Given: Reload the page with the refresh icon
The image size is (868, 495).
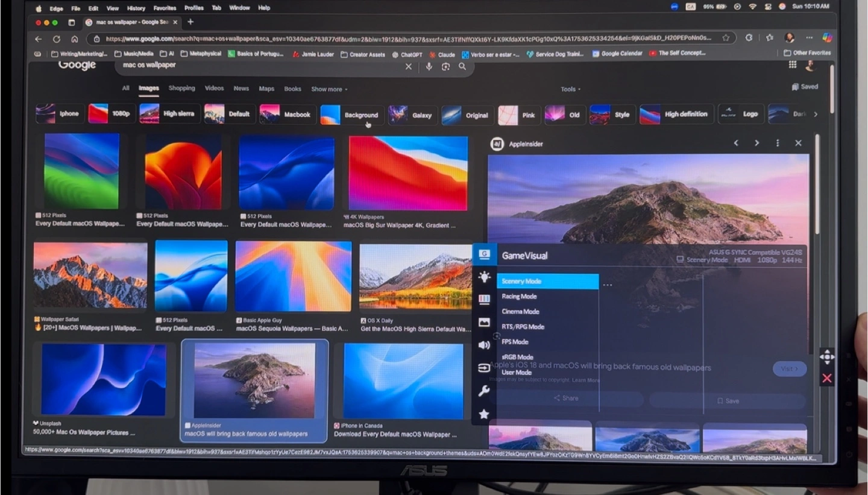Looking at the screenshot, I should coord(56,39).
